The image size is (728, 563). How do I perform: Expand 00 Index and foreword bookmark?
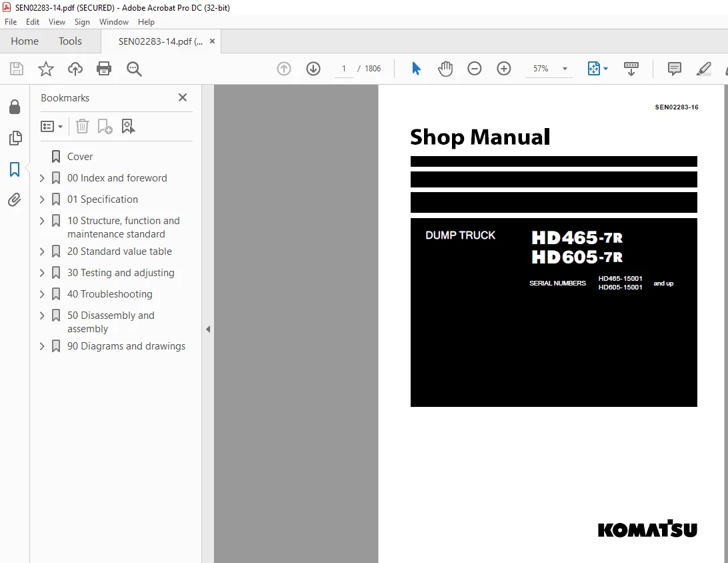(x=42, y=178)
